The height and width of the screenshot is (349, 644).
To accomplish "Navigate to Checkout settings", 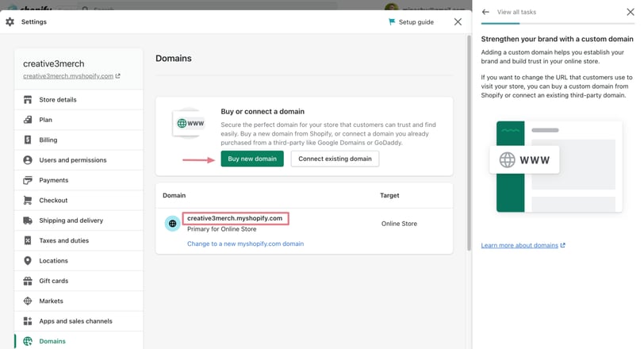I will click(x=79, y=201).
